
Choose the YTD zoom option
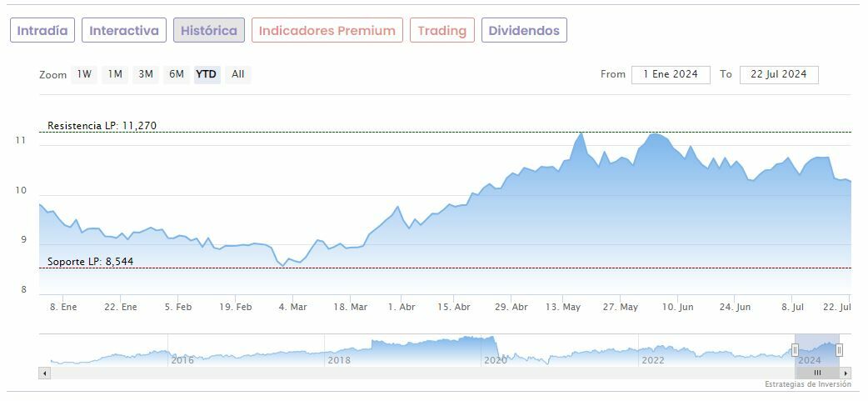(x=206, y=74)
